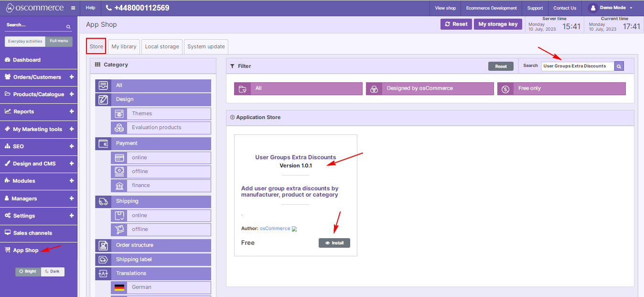Click the filter search magnifier button
644x297 pixels.
619,66
